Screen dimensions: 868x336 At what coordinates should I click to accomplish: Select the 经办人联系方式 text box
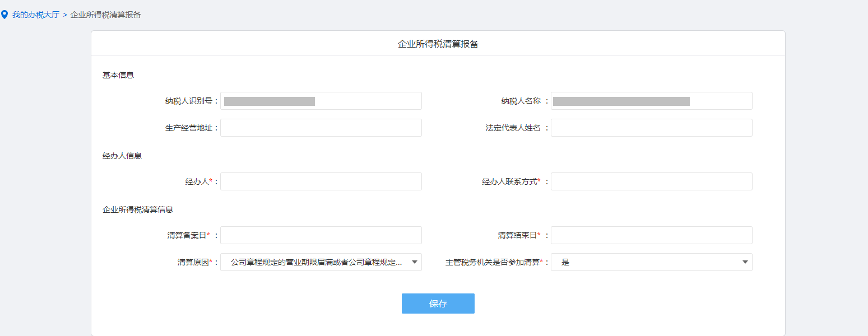(651, 181)
